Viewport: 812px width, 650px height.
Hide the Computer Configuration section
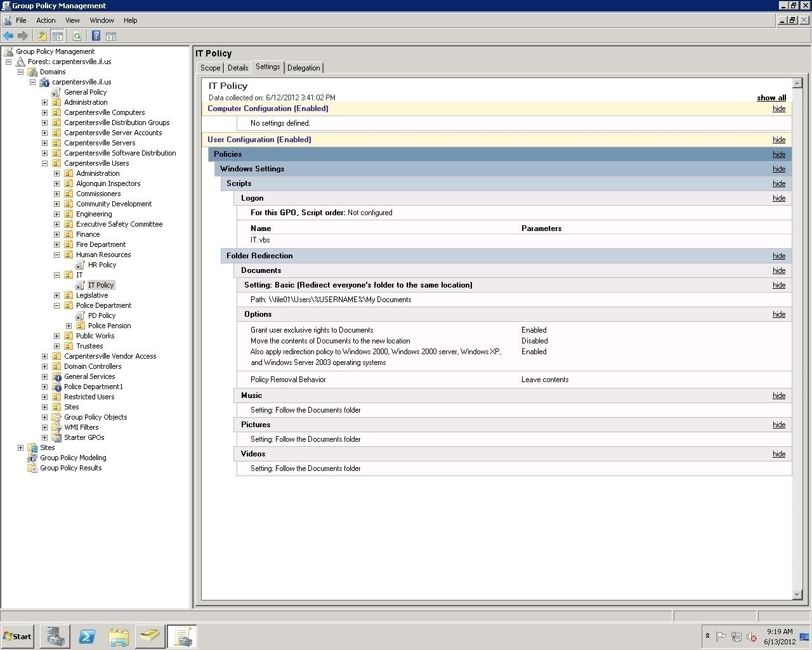(778, 109)
